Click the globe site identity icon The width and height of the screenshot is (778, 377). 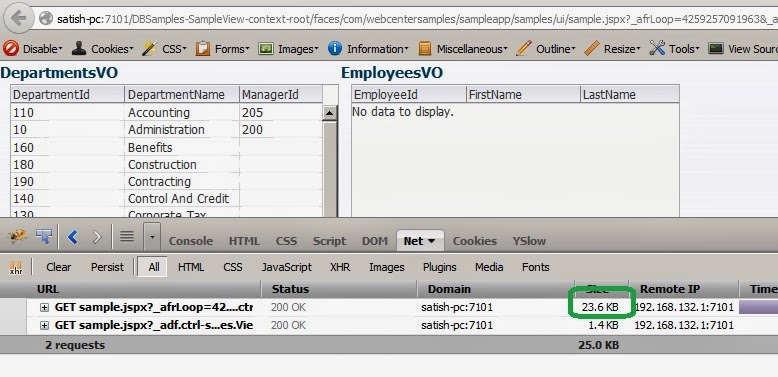click(x=46, y=19)
